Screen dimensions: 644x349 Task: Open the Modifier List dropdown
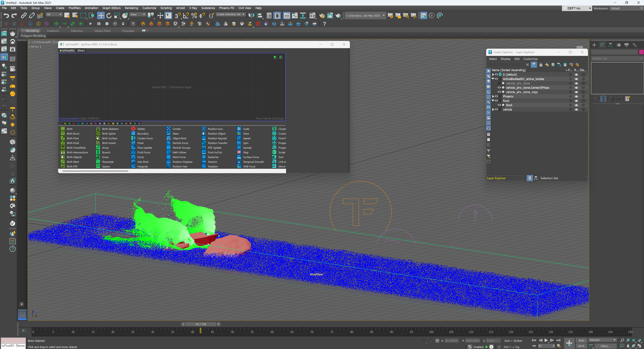click(617, 58)
